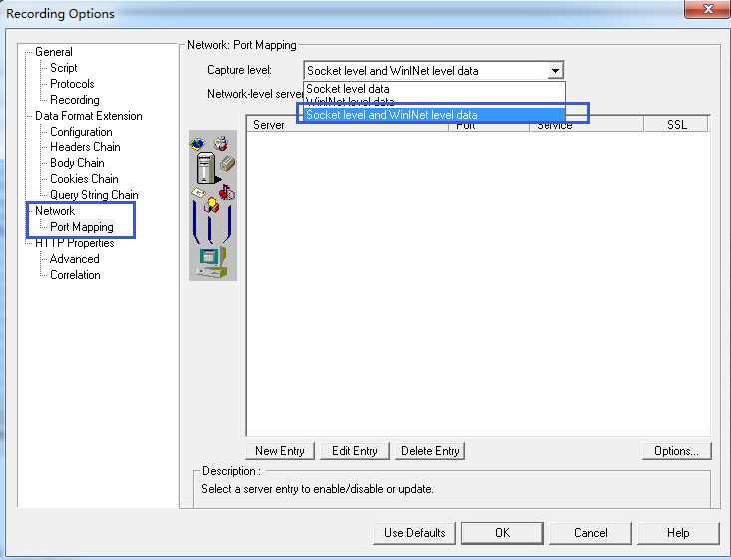
Task: Open the Help button
Action: (678, 532)
